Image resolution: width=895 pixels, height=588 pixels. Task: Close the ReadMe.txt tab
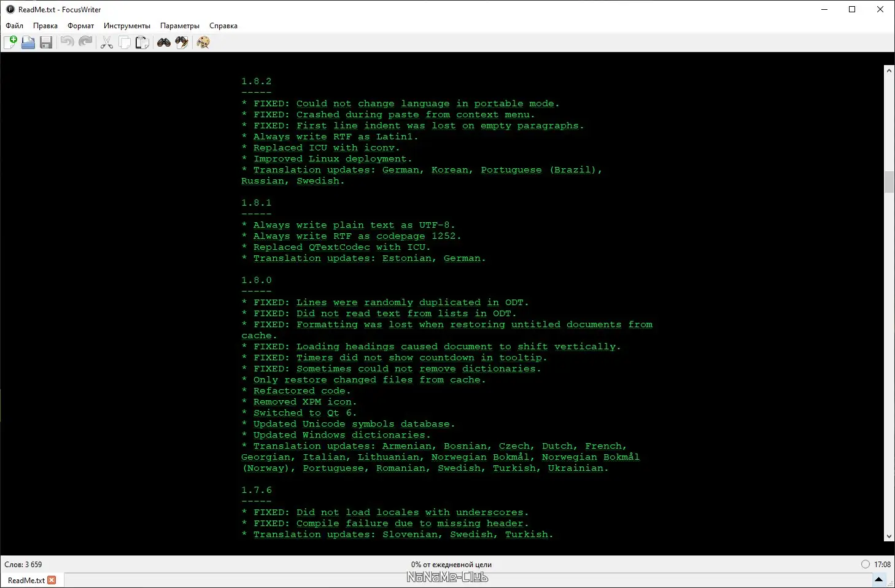pos(52,580)
